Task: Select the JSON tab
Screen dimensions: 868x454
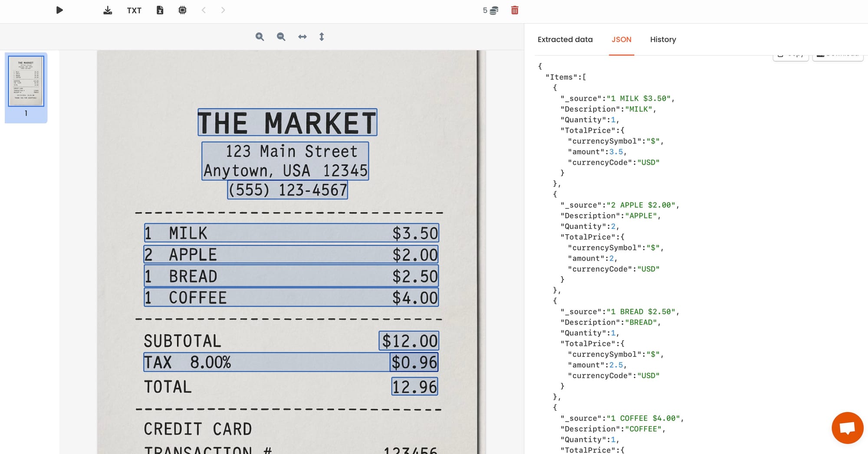Action: [x=621, y=39]
